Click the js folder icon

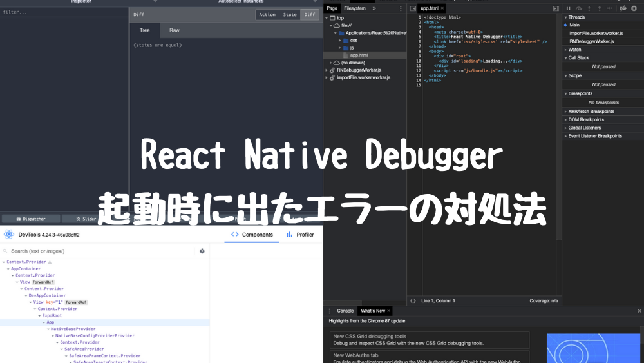click(x=346, y=48)
